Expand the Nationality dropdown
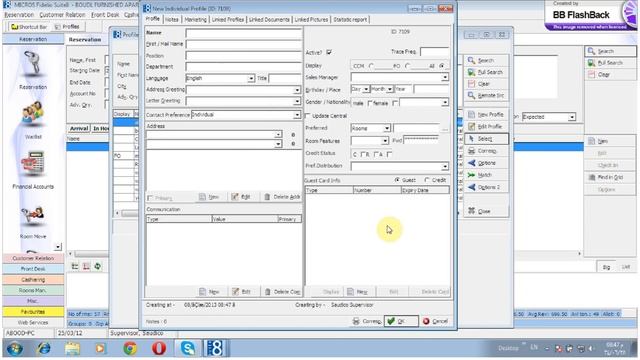Viewport: 640px width, 360px height. [444, 103]
